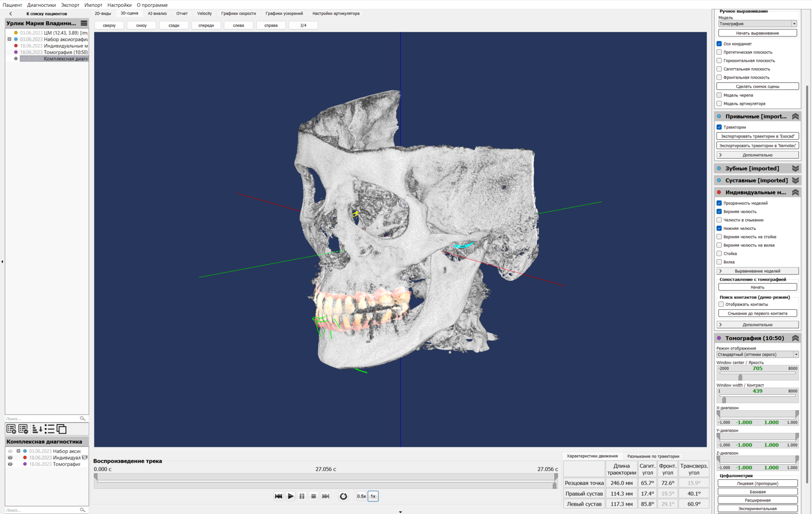This screenshot has width=812, height=514.
Task: Uncheck the Траектории checkbox
Action: 719,127
